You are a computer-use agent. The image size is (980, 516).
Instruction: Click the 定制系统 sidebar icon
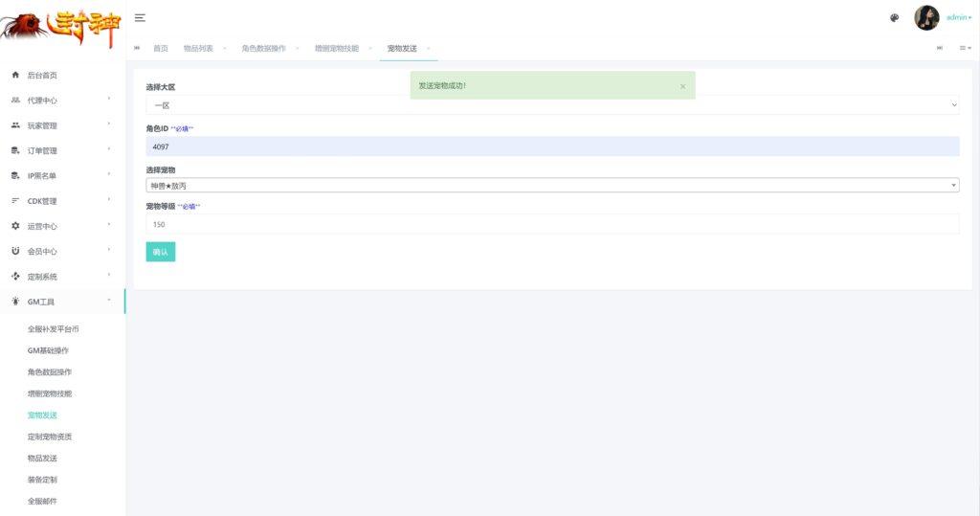tap(15, 277)
